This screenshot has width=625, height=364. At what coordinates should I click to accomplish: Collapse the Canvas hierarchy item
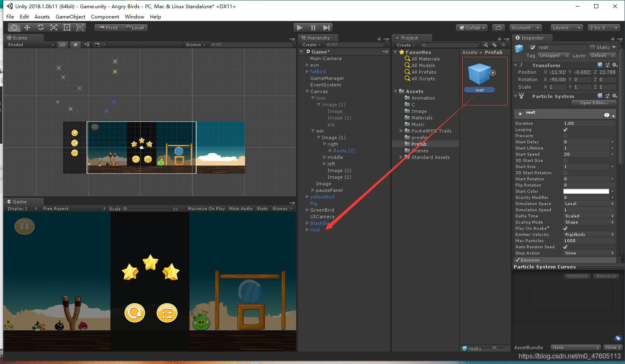(307, 91)
